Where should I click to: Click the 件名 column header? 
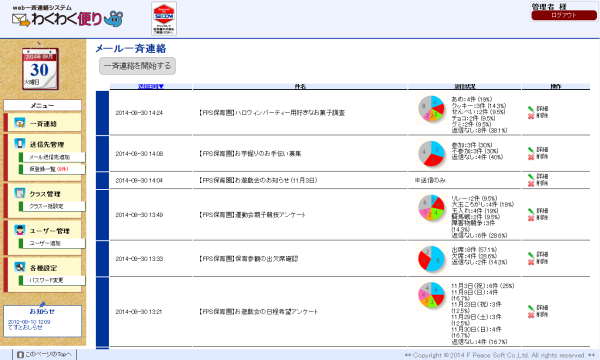click(300, 87)
